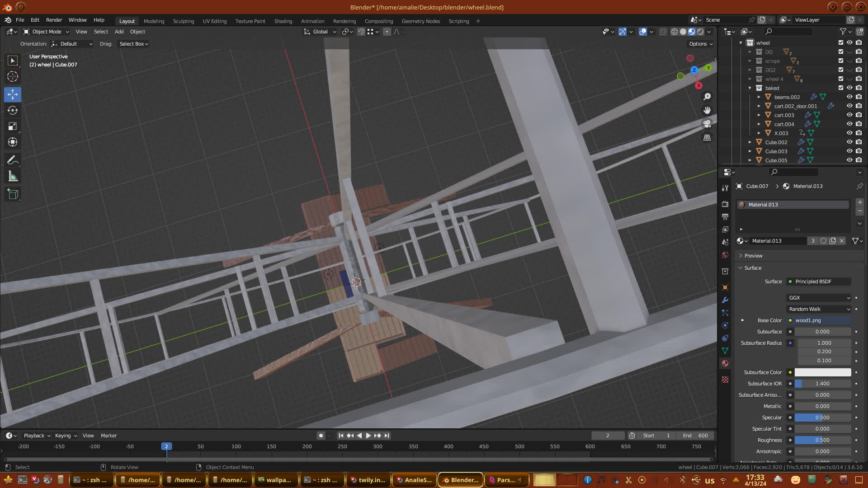Click the play animation button
The height and width of the screenshot is (488, 868).
click(368, 436)
